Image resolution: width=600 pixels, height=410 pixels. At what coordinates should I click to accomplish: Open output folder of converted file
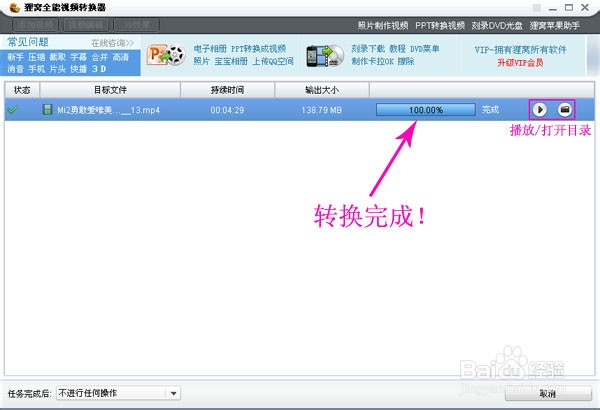(564, 110)
